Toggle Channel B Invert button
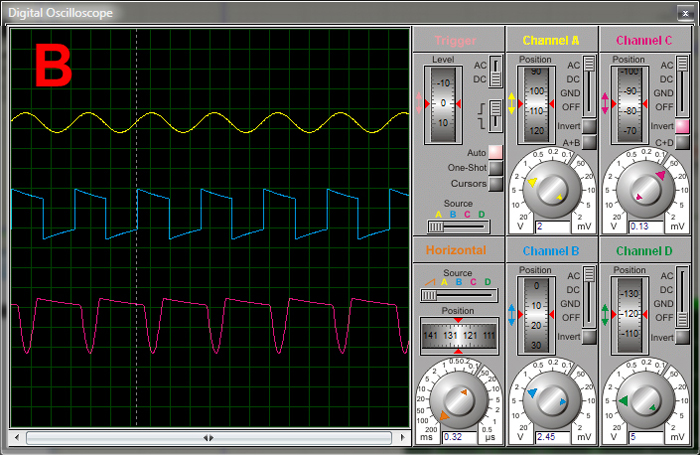Viewport: 700px width, 455px height. click(x=589, y=337)
